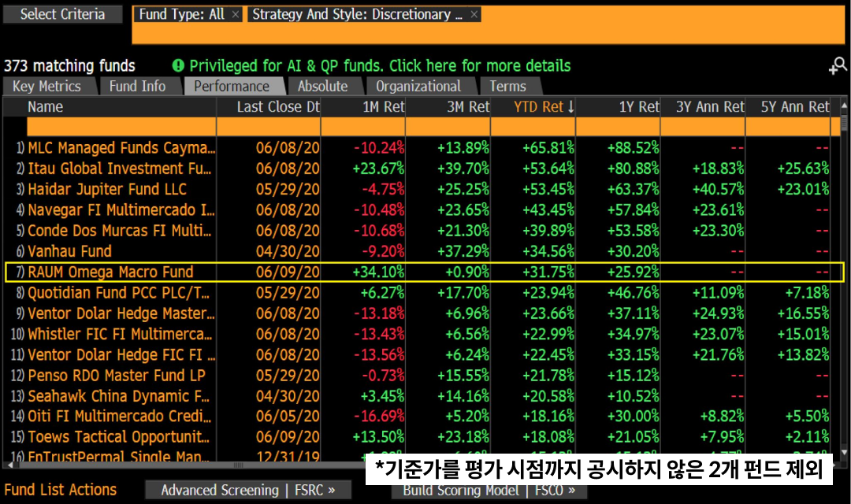Click Itau 5Y return +25.63%
The image size is (851, 504).
tap(803, 169)
